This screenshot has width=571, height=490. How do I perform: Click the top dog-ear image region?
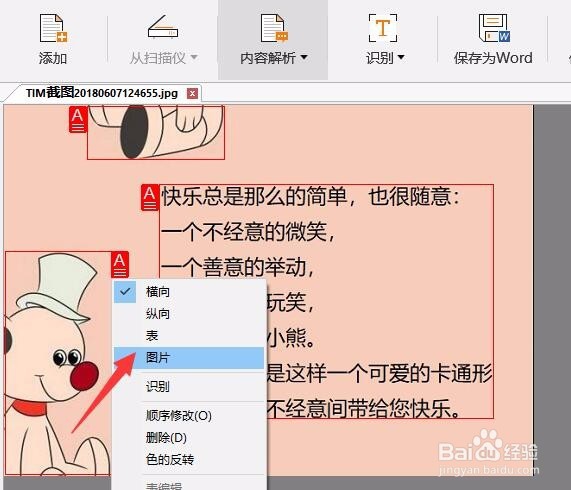point(156,133)
